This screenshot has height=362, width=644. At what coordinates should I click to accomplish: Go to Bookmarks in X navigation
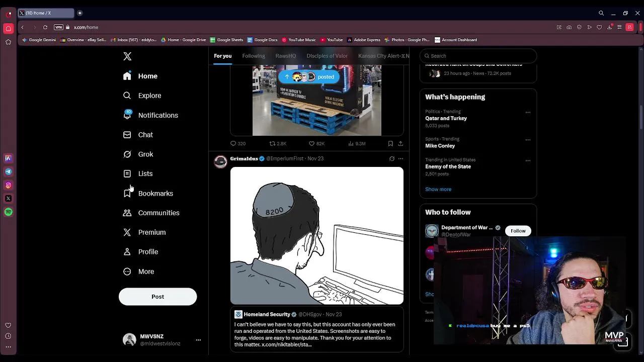tap(148, 193)
